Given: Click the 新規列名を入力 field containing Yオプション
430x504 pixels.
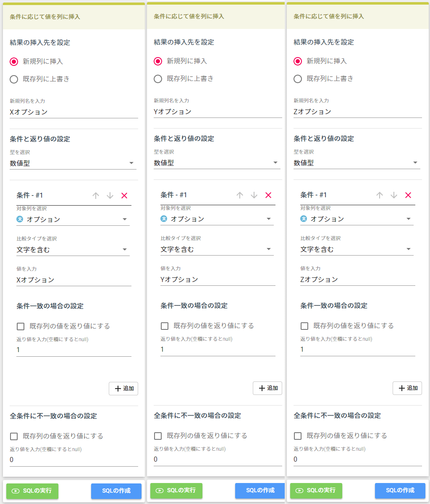Looking at the screenshot, I should pos(218,112).
